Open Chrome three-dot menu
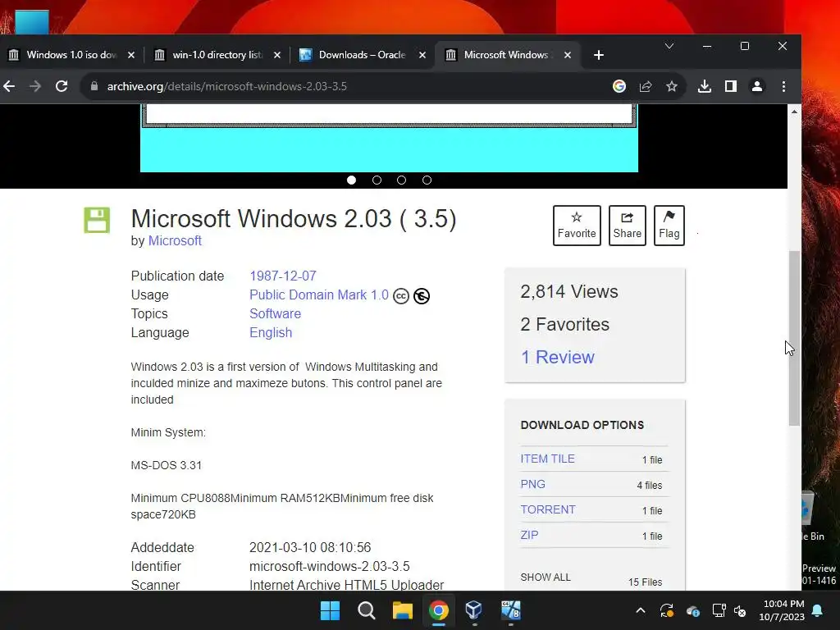 click(783, 86)
